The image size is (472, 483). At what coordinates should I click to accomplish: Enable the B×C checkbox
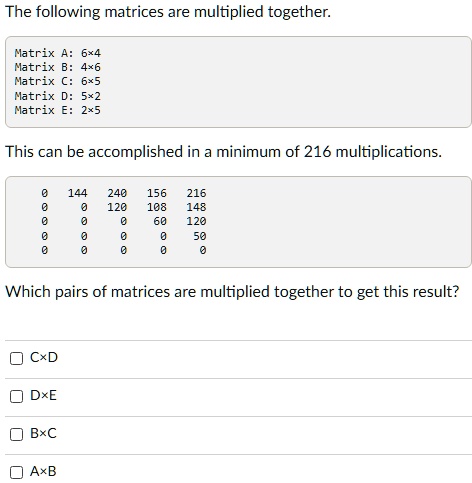click(x=16, y=435)
